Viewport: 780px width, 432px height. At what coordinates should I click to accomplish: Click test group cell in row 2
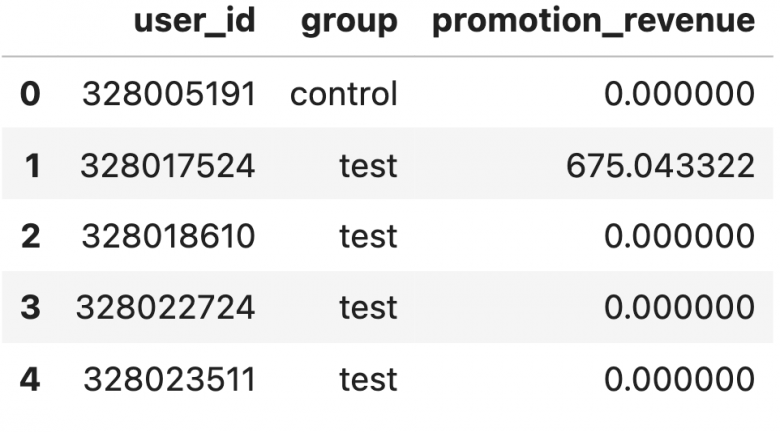369,236
